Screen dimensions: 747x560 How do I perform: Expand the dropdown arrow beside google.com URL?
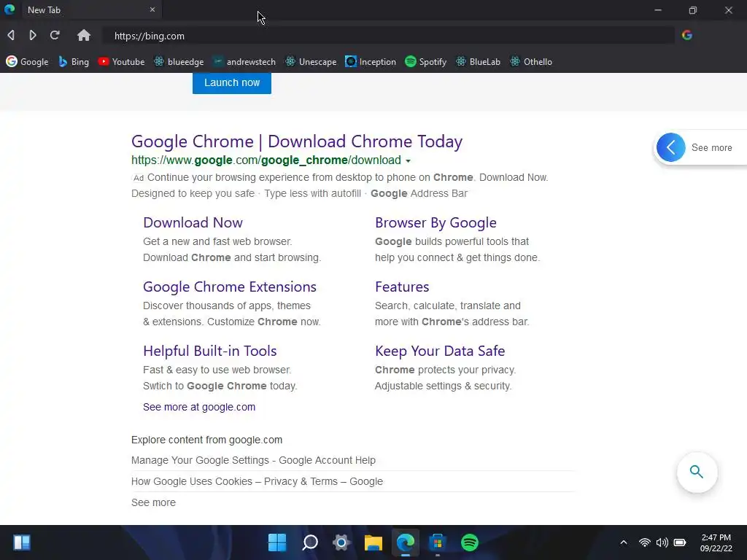click(x=409, y=161)
